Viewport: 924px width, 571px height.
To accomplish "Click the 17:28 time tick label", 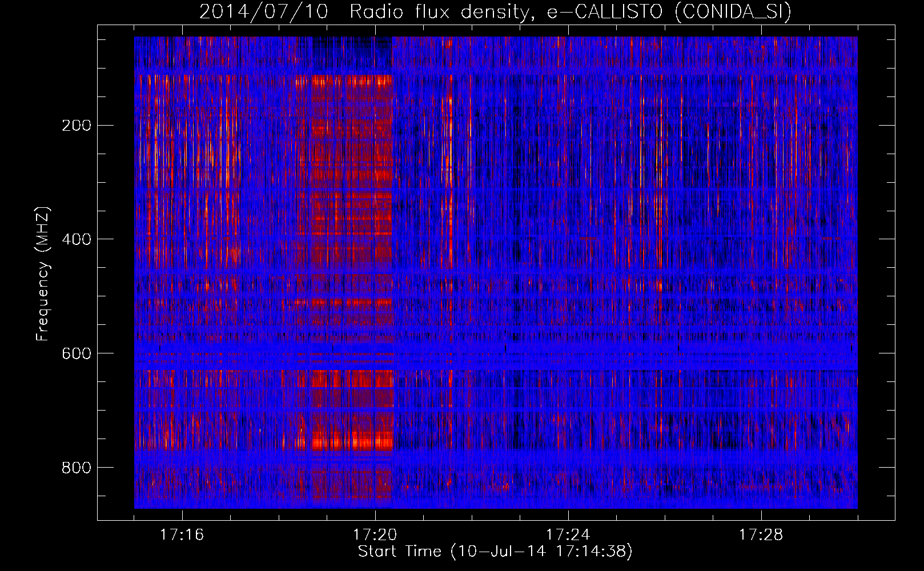I will [x=761, y=534].
